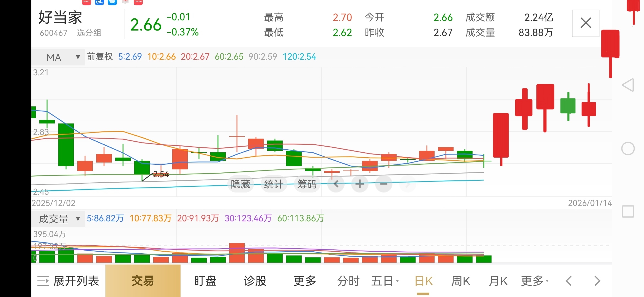Viewport: 644px width, 297px height.
Task: Tap Android home circle navigation icon
Action: [x=628, y=149]
